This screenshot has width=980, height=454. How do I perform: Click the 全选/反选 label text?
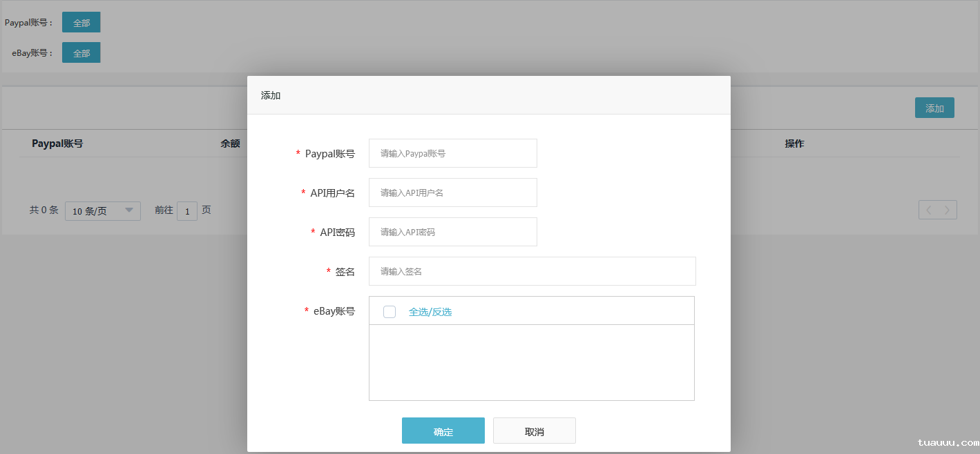tap(430, 312)
